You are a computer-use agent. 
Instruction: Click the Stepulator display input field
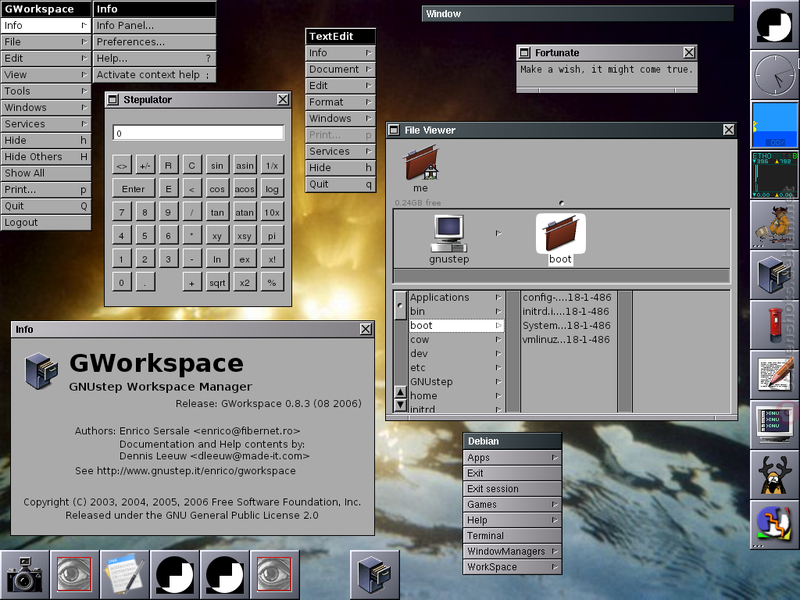198,133
